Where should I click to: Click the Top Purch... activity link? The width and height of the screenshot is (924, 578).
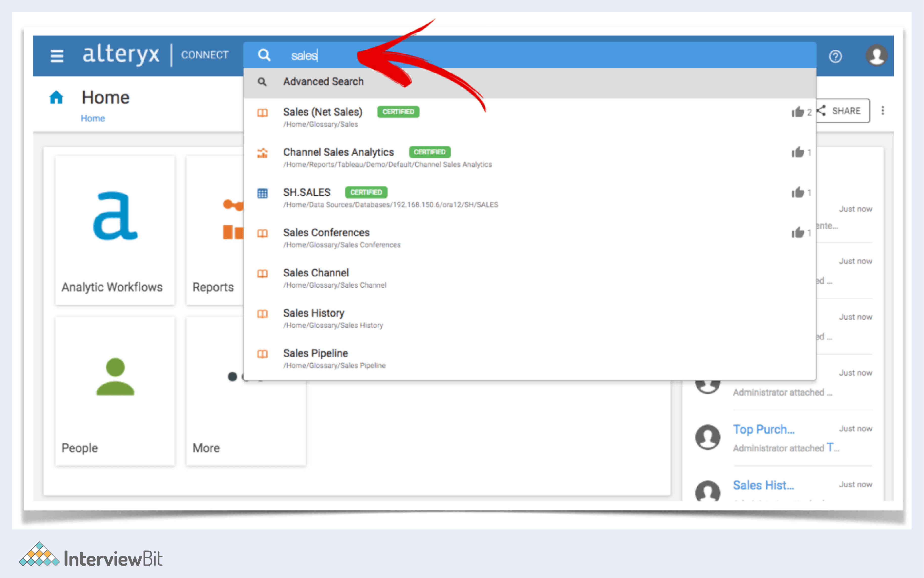point(764,429)
